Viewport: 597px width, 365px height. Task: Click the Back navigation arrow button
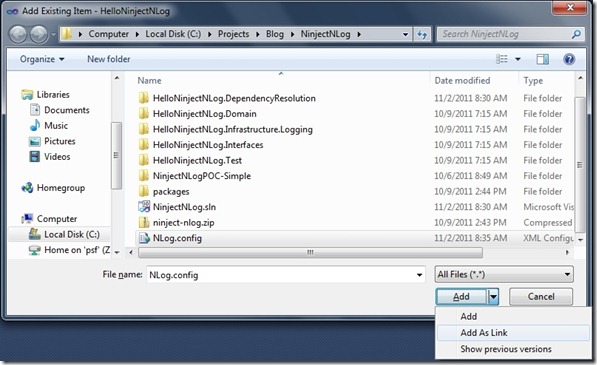(x=18, y=34)
